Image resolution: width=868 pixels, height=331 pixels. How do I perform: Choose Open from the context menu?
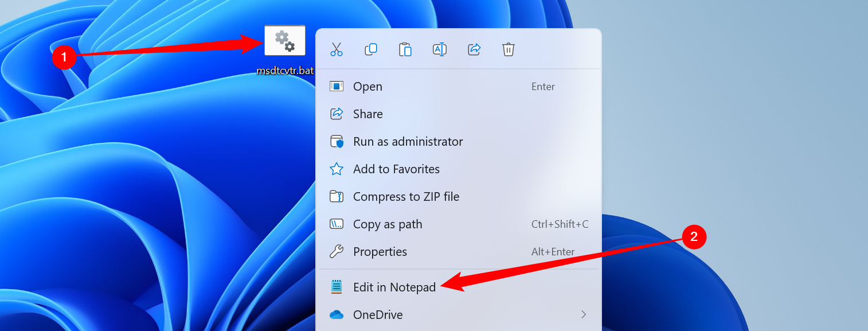459,87
